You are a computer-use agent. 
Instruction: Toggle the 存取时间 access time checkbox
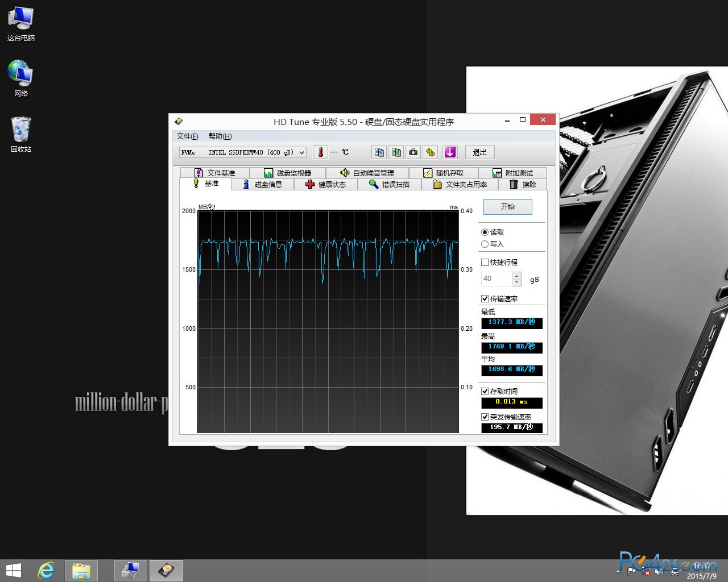tap(485, 391)
